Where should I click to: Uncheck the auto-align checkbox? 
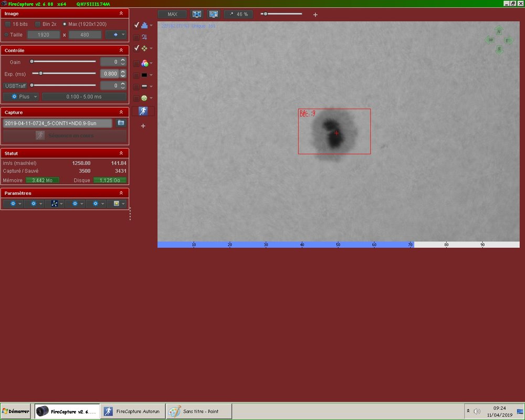click(136, 49)
